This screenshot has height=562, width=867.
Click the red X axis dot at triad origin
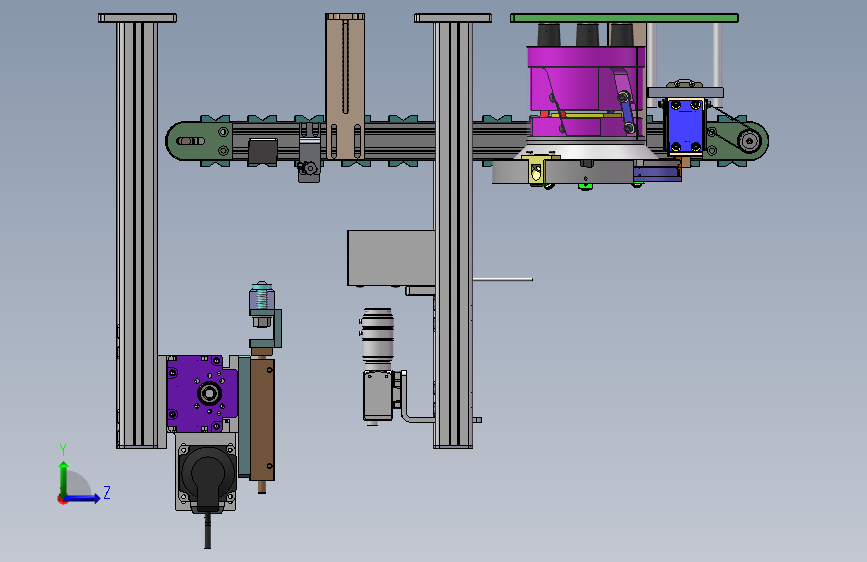point(62,499)
